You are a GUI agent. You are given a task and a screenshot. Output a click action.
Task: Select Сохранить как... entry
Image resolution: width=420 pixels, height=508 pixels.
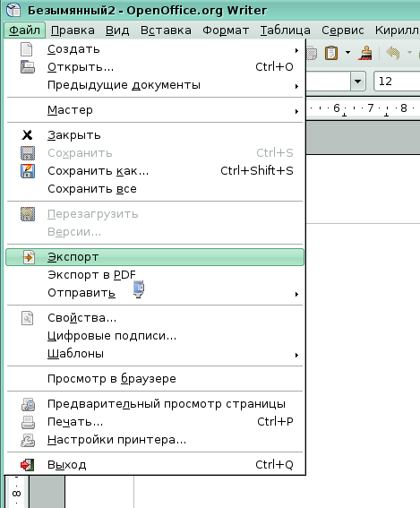(x=155, y=171)
